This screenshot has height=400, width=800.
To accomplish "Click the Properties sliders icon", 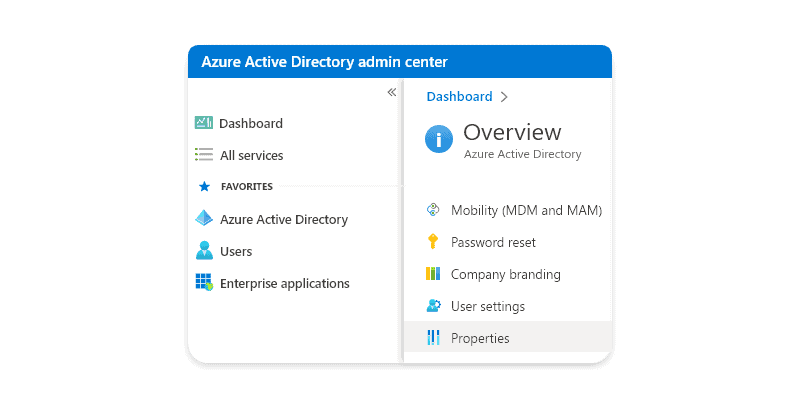I will point(433,338).
